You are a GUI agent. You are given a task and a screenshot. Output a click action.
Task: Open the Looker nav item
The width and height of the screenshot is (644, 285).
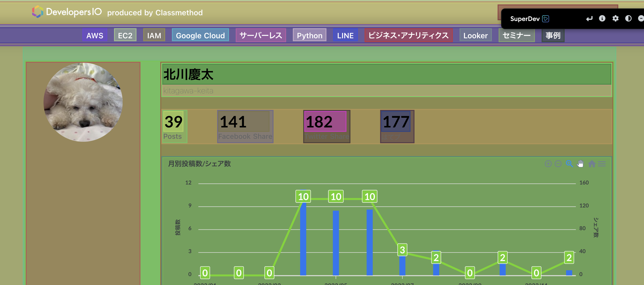pyautogui.click(x=476, y=35)
